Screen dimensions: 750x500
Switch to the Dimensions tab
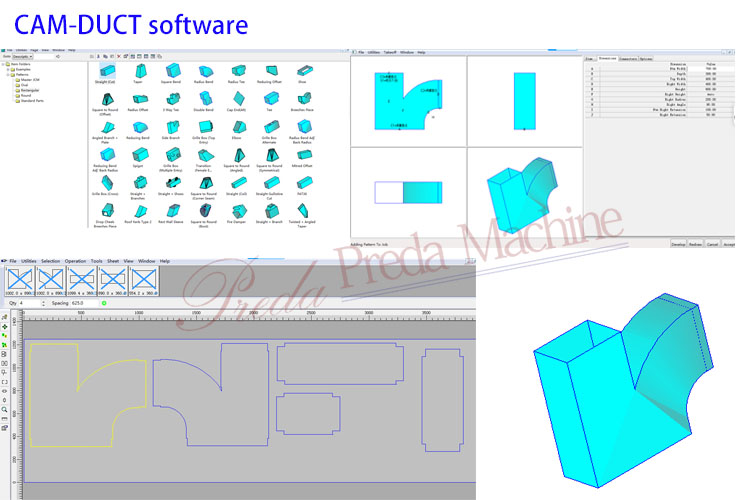click(x=607, y=58)
